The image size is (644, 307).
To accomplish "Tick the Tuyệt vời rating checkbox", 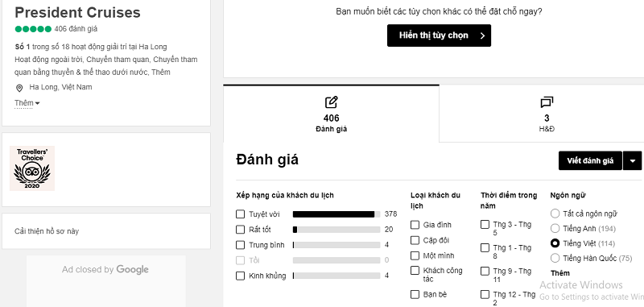I will tap(240, 214).
